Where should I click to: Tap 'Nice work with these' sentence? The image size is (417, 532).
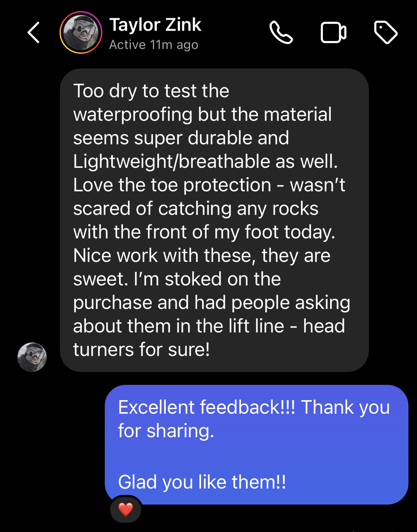tap(202, 267)
